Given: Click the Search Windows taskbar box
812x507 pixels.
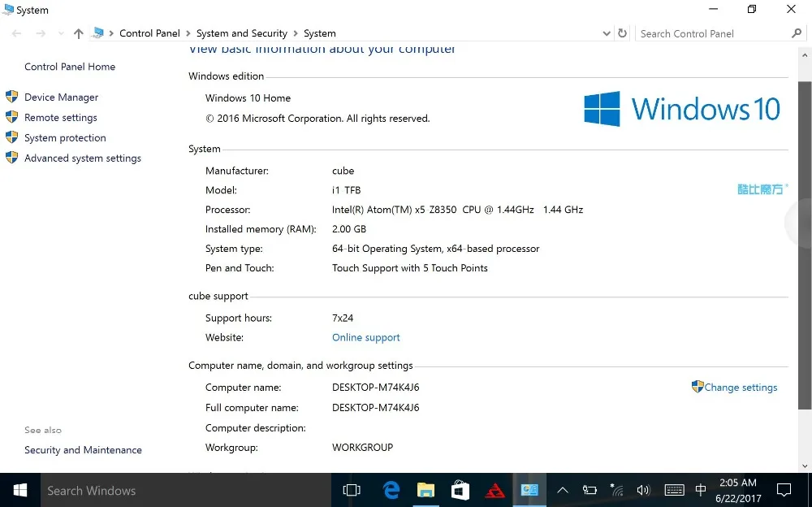Looking at the screenshot, I should (186, 491).
